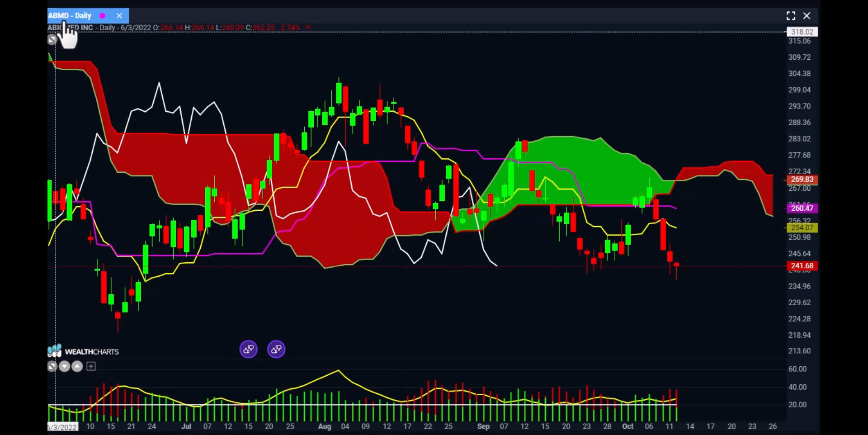The image size is (868, 435).
Task: Click the 260.47 magenta price label
Action: 802,208
